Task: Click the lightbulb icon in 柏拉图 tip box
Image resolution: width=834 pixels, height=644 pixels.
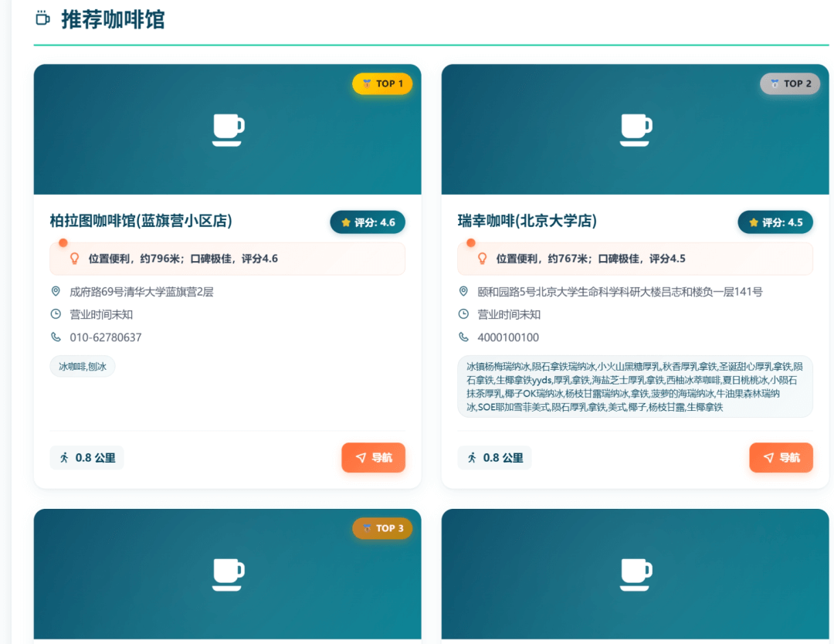Action: 73,258
